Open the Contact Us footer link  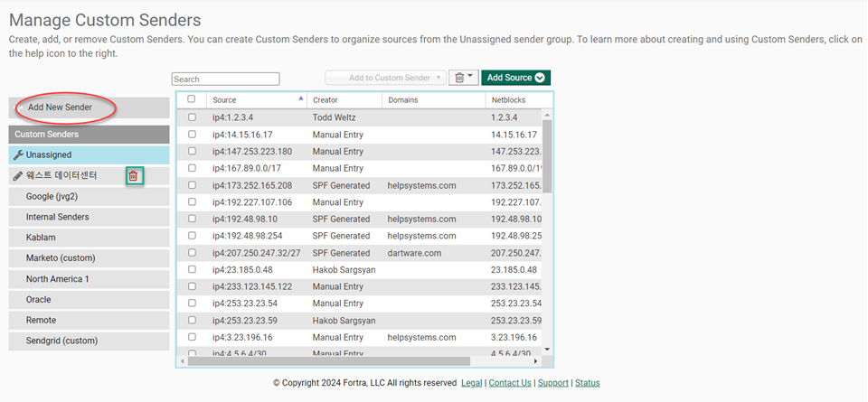pyautogui.click(x=510, y=383)
